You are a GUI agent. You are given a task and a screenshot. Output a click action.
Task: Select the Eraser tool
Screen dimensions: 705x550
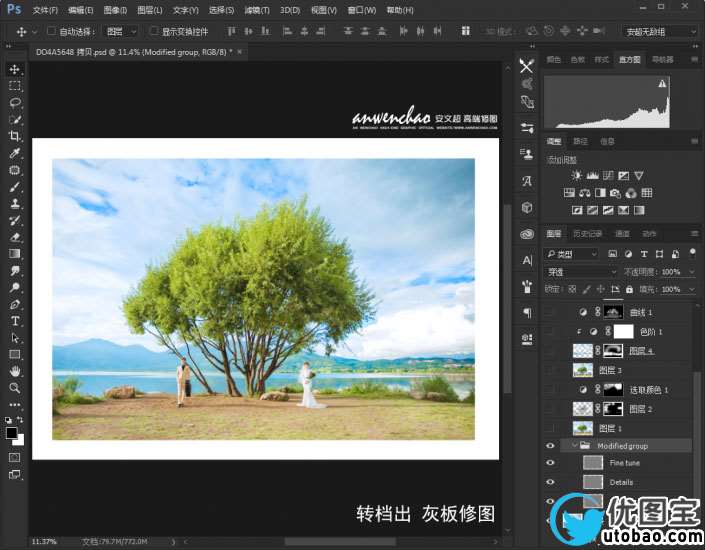tap(14, 237)
